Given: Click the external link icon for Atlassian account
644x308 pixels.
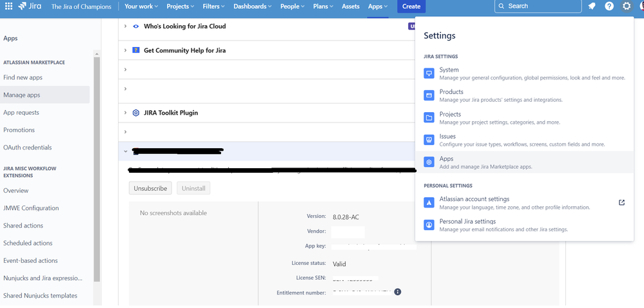Looking at the screenshot, I should pos(622,202).
